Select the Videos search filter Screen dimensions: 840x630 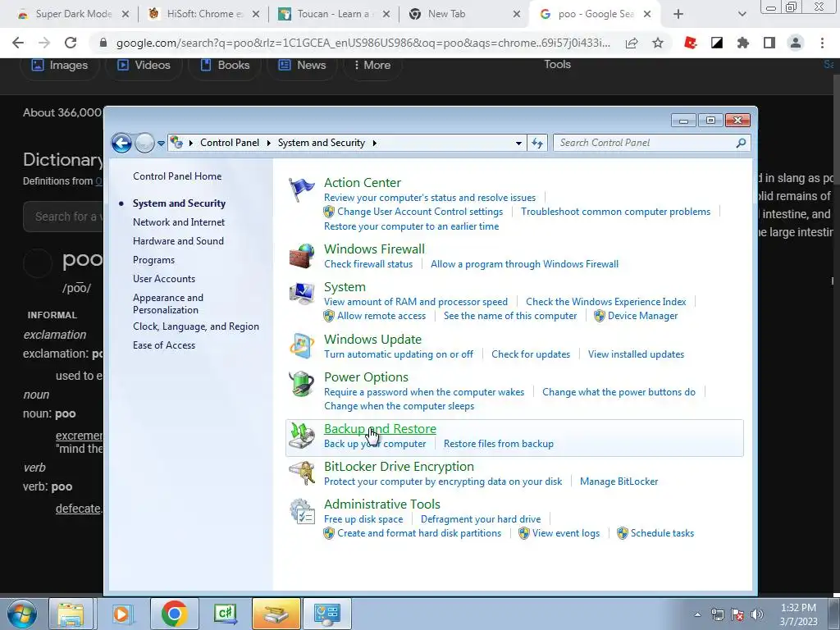144,66
